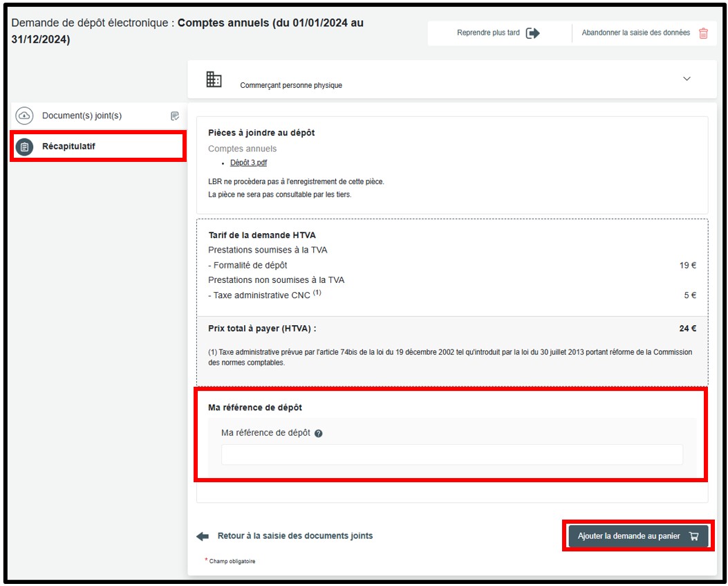The image size is (728, 586).
Task: Click the building icon in the header panel
Action: click(x=214, y=80)
